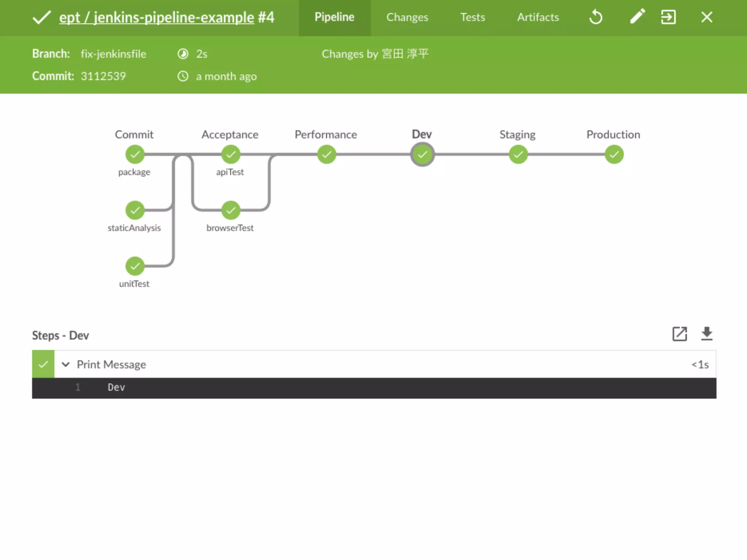Switch to the Changes tab
The width and height of the screenshot is (747, 560).
click(x=407, y=17)
